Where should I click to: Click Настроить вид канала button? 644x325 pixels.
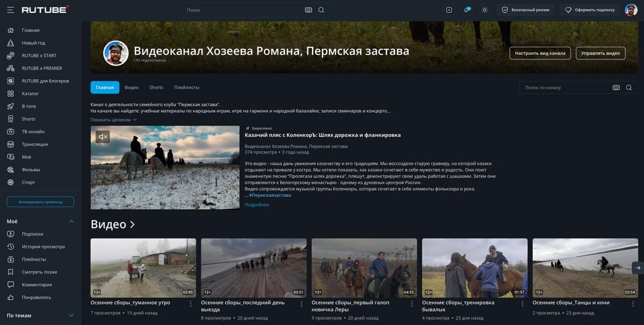pyautogui.click(x=540, y=53)
